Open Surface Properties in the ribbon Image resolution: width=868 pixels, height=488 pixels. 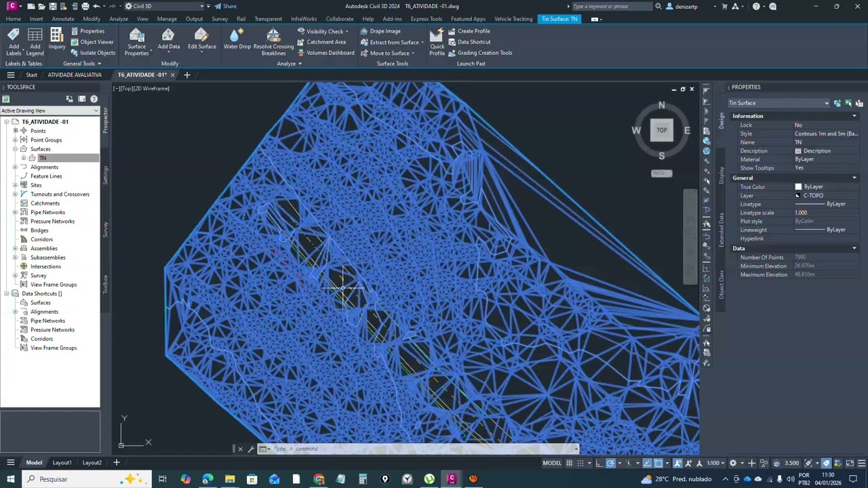click(x=136, y=42)
